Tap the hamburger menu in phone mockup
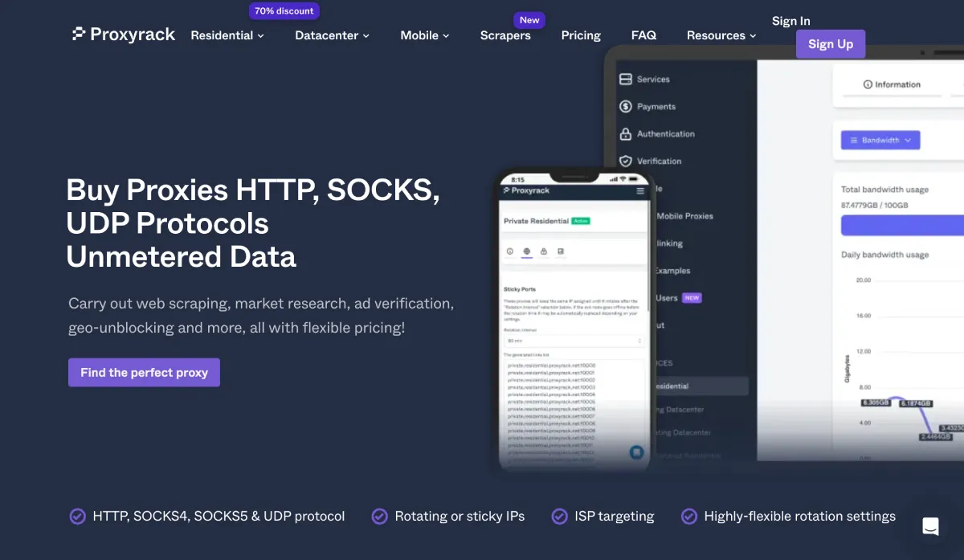The width and height of the screenshot is (964, 560). (640, 191)
